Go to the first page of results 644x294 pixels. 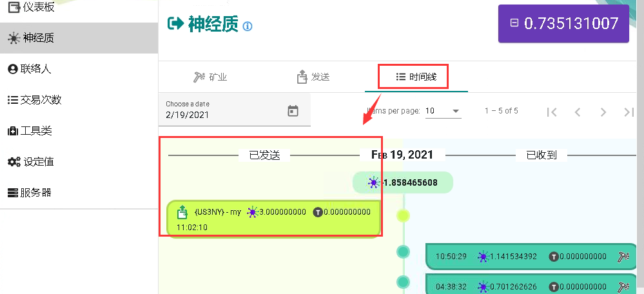tap(552, 112)
